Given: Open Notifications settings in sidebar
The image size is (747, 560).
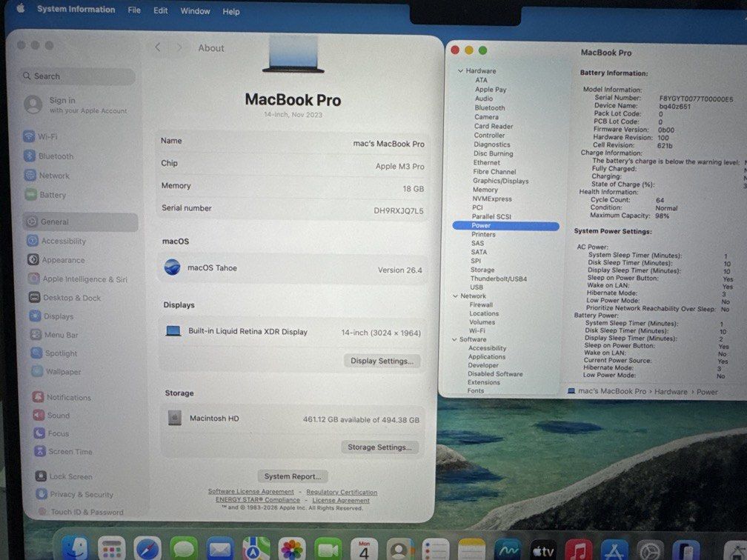Looking at the screenshot, I should coord(62,397).
